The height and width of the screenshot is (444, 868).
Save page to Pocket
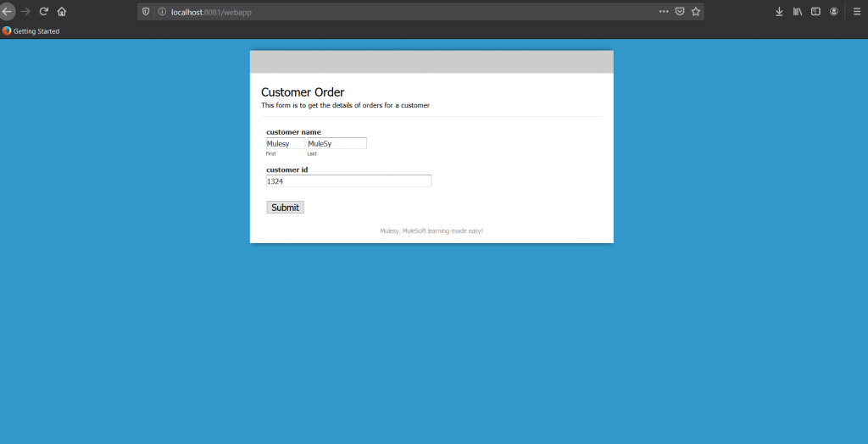click(x=680, y=12)
